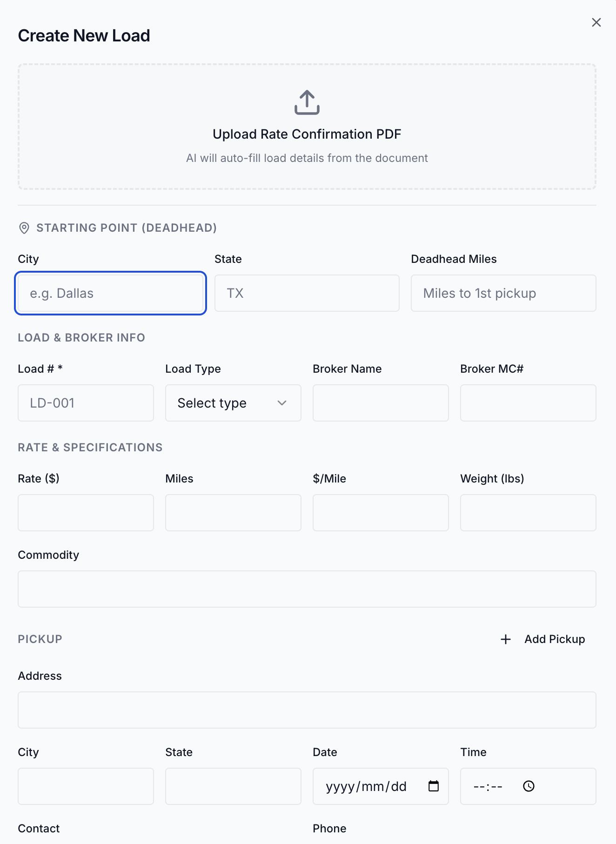Screen dimensions: 616x844
Task: Close the Create New Load dialog
Action: tap(596, 22)
